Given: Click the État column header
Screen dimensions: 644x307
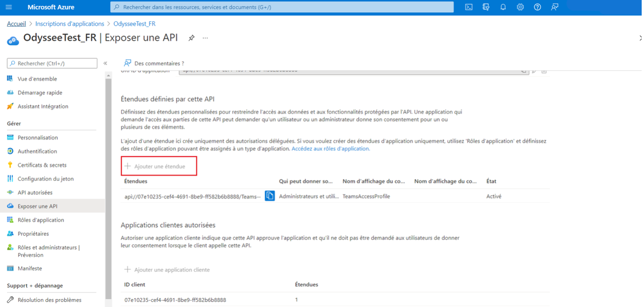Looking at the screenshot, I should click(x=491, y=181).
